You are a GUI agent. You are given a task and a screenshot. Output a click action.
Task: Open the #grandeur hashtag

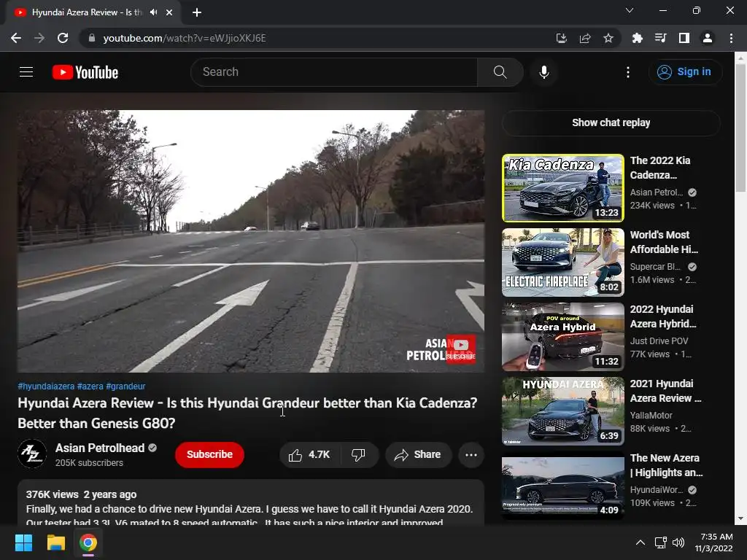pyautogui.click(x=125, y=386)
